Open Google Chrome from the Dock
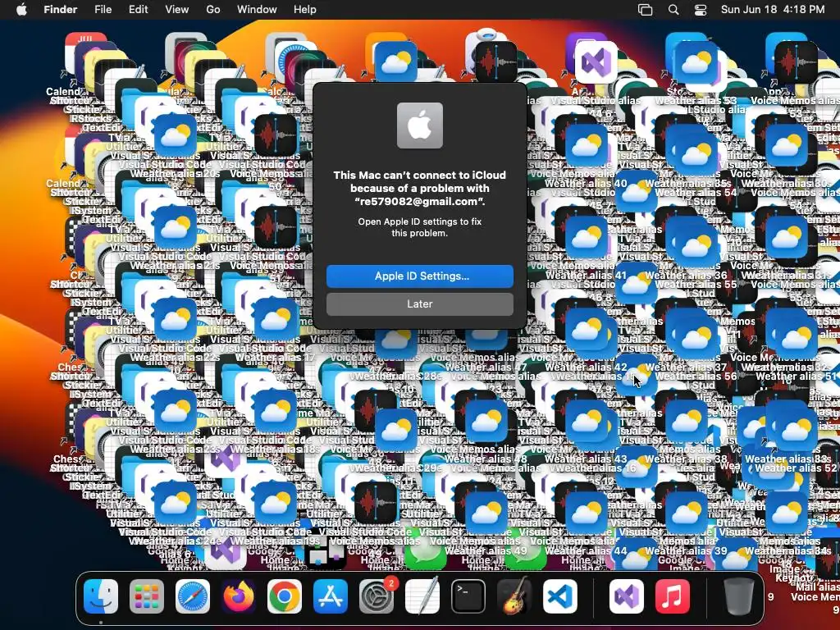840x630 pixels. pyautogui.click(x=285, y=596)
